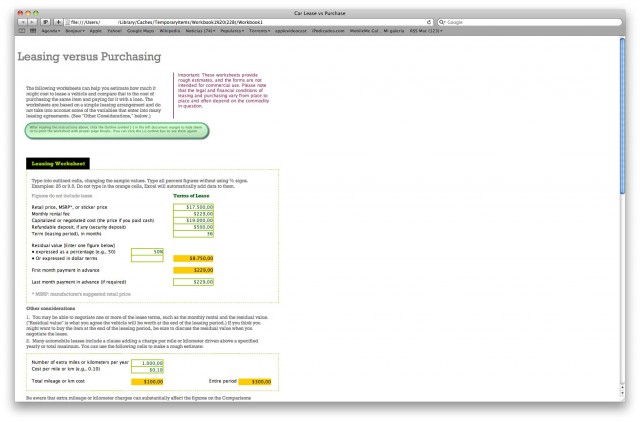Click the orange First month payment cell
The width and height of the screenshot is (640, 422).
(193, 270)
